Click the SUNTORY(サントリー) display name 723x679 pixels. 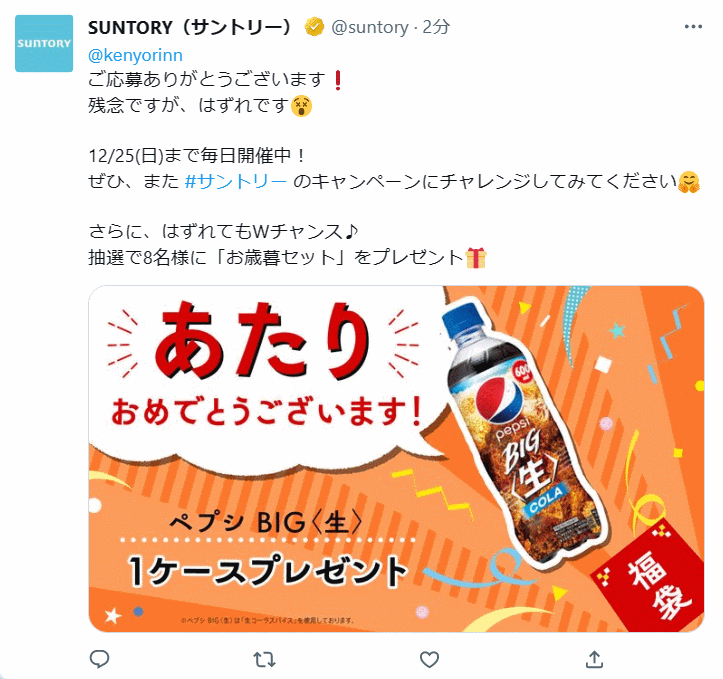191,28
